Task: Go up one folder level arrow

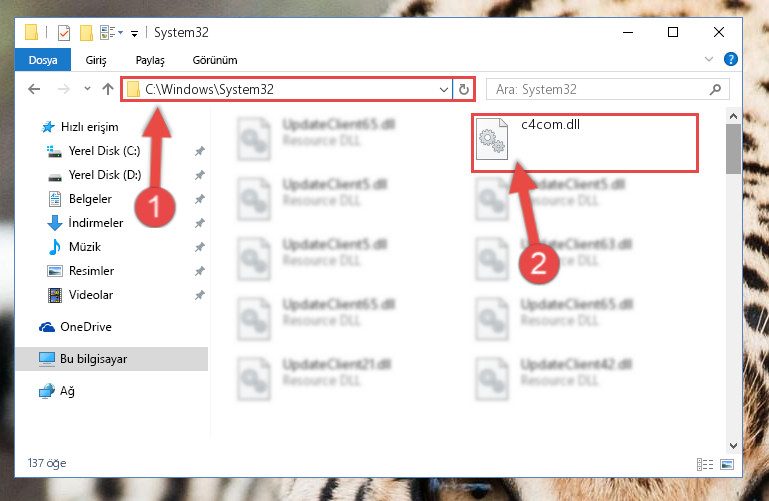Action: 107,89
